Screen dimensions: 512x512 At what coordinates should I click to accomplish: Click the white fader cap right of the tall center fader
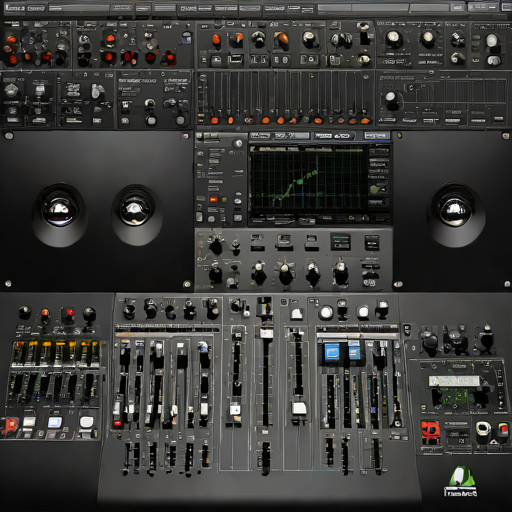[x=299, y=408]
